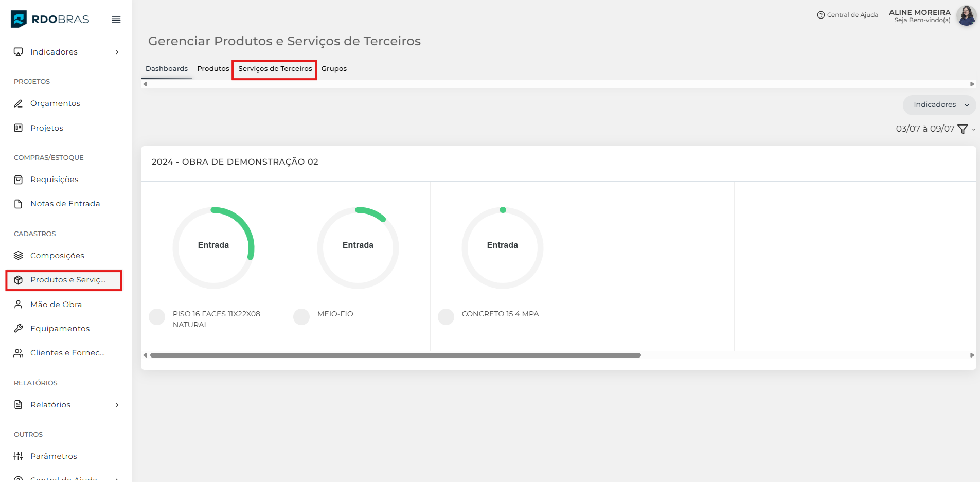The image size is (980, 482).
Task: Click the chart panel horizontal scrollbar
Action: pos(395,355)
